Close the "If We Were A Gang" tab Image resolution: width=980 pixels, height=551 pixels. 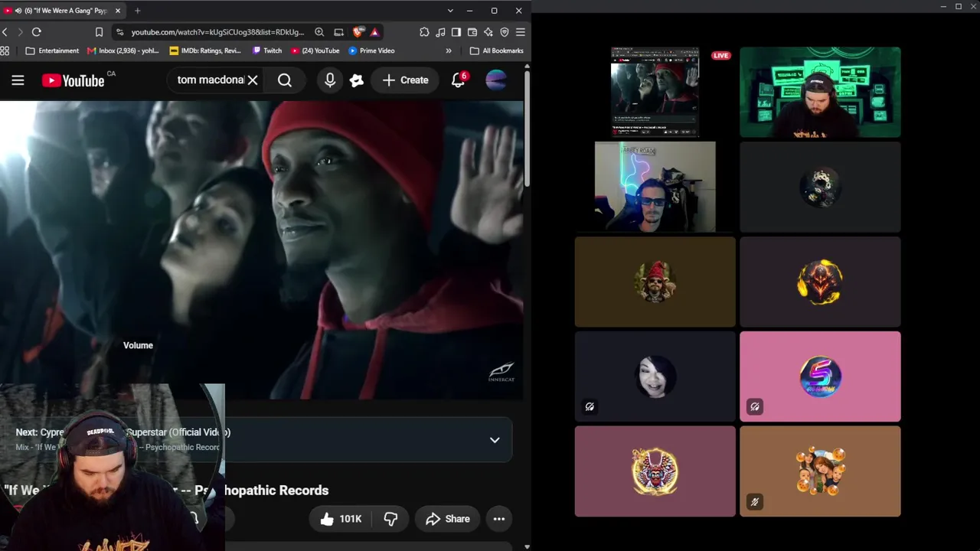(118, 11)
